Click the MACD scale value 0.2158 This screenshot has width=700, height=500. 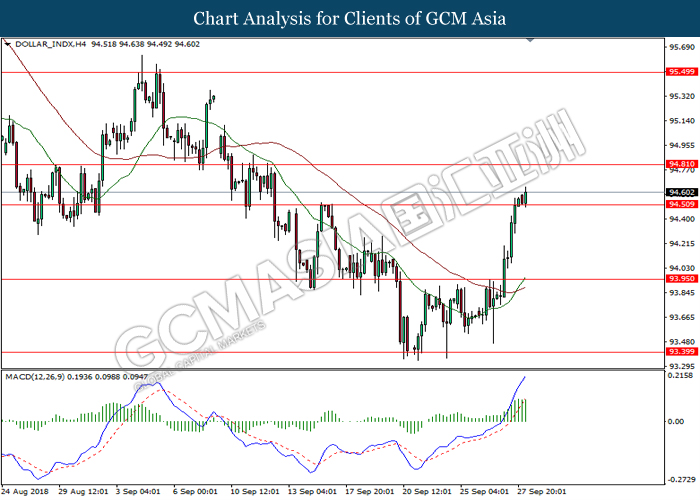(681, 375)
